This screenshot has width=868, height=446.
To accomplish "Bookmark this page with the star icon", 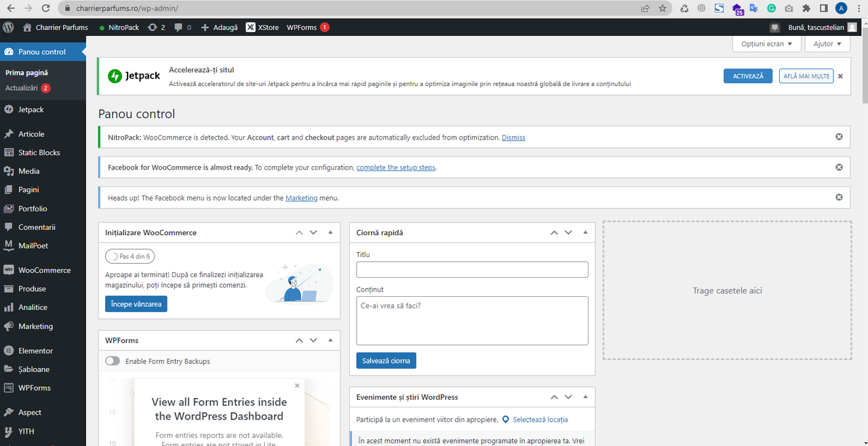I will pos(663,8).
